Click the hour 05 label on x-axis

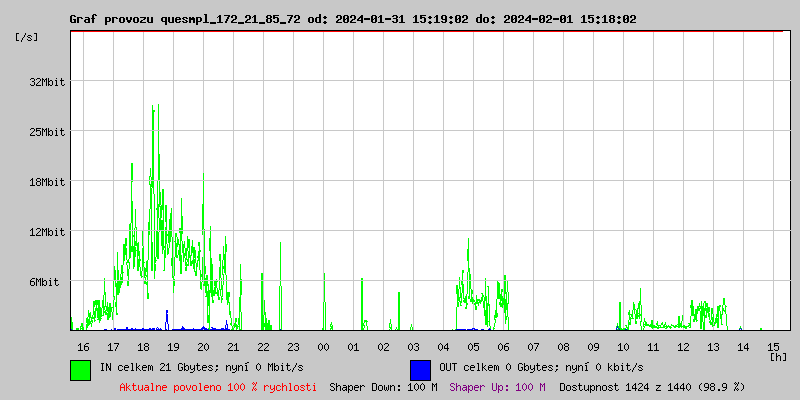pos(473,346)
